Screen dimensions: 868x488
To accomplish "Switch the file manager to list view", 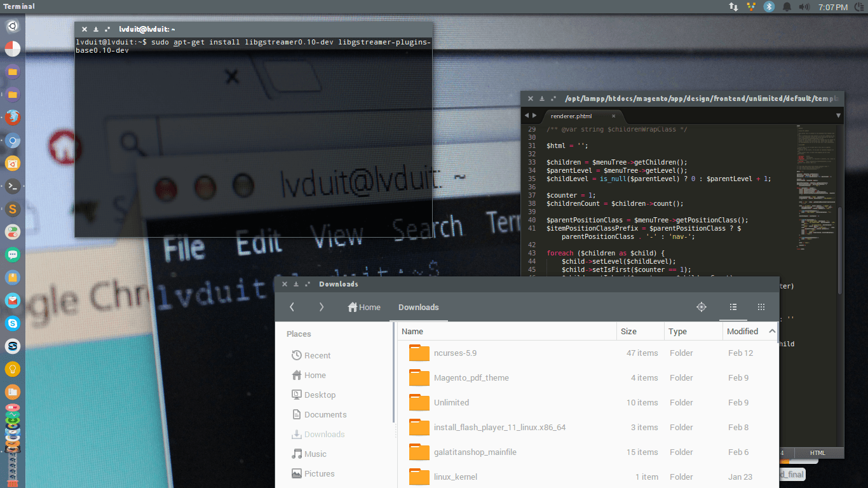I will tap(733, 307).
